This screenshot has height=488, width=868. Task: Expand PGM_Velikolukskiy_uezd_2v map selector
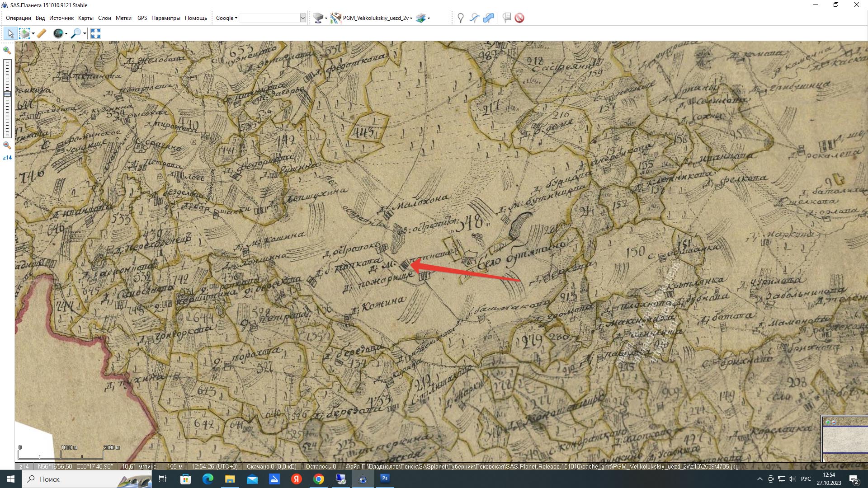(x=377, y=18)
